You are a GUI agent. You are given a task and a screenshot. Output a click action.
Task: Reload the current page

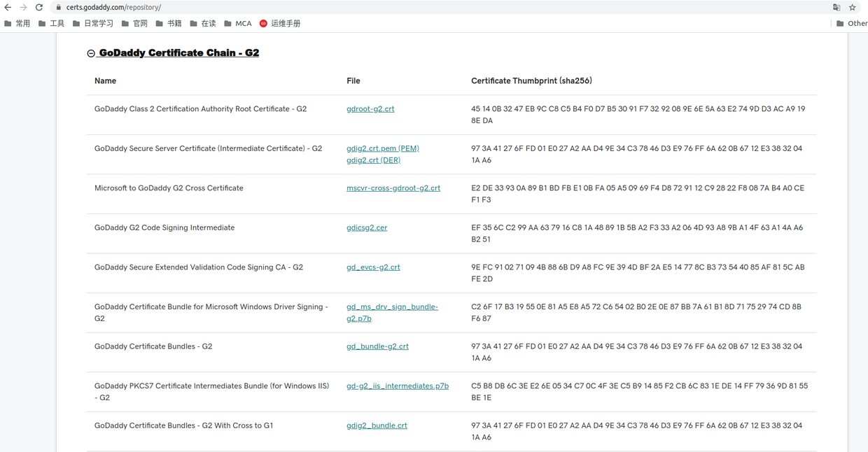39,7
